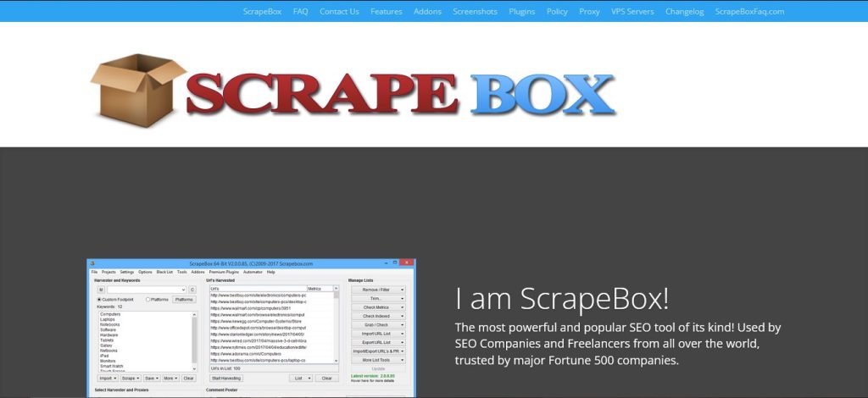Open the Settings menu in ScrapeBox app

coord(127,272)
